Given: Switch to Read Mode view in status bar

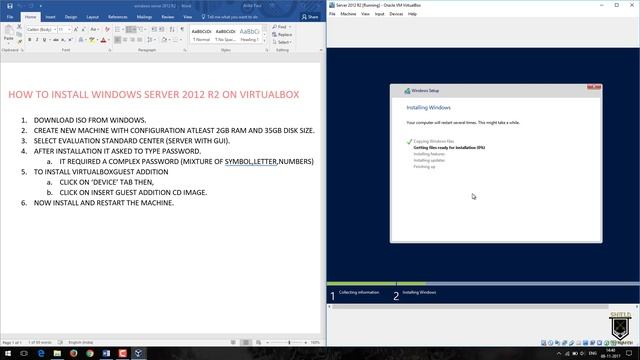Looking at the screenshot, I should click(x=233, y=342).
